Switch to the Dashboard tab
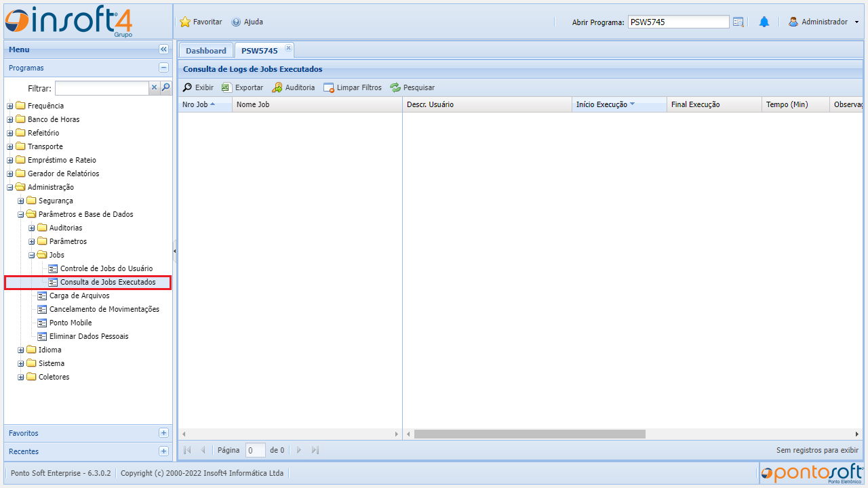Screen dimensions: 868x488 pos(206,51)
